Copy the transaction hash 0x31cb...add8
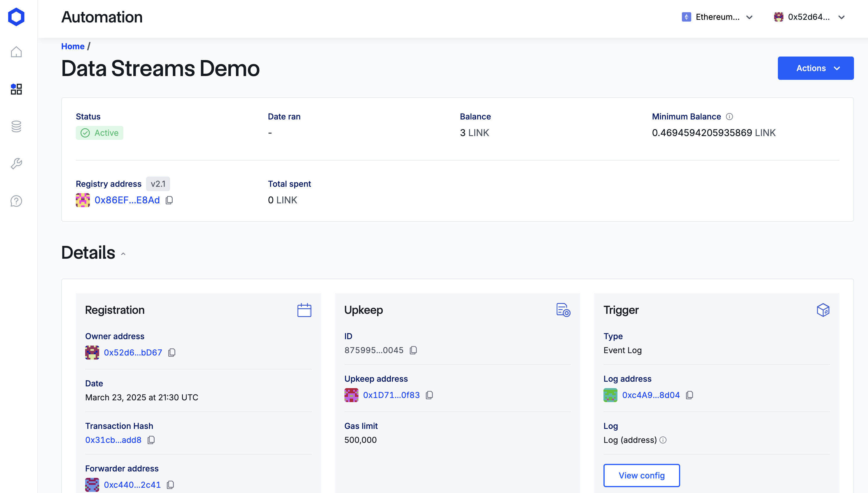Screen dimensions: 868x493 (x=151, y=440)
